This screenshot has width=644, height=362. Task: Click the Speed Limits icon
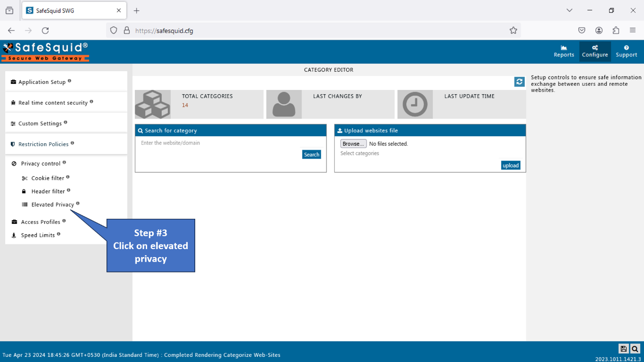(x=14, y=235)
